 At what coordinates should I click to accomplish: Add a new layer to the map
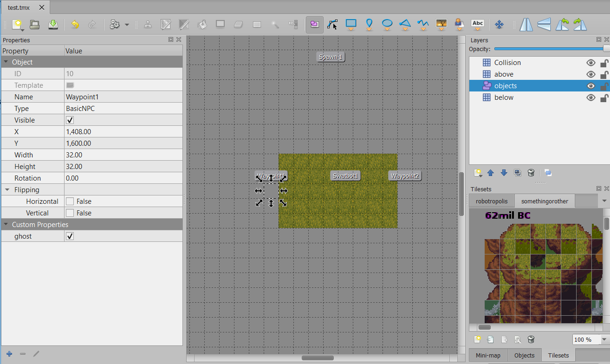(x=478, y=173)
